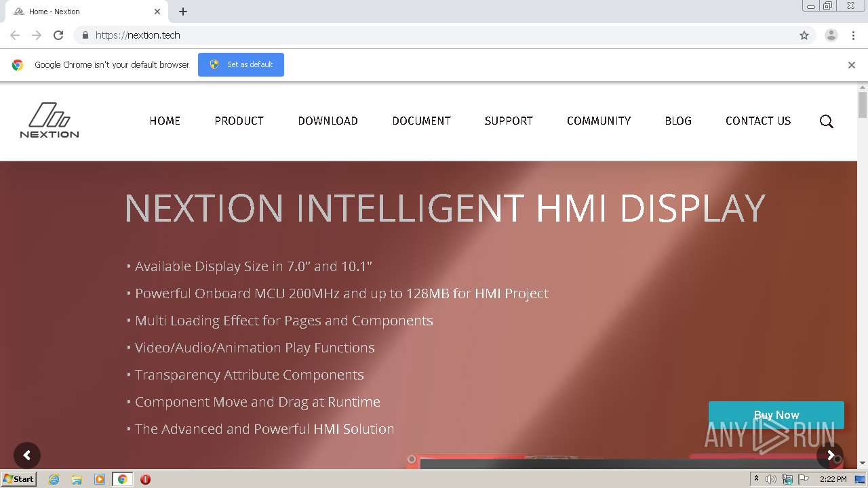Screen dimensions: 868x488
Task: Go to the BLOG page
Action: point(678,121)
